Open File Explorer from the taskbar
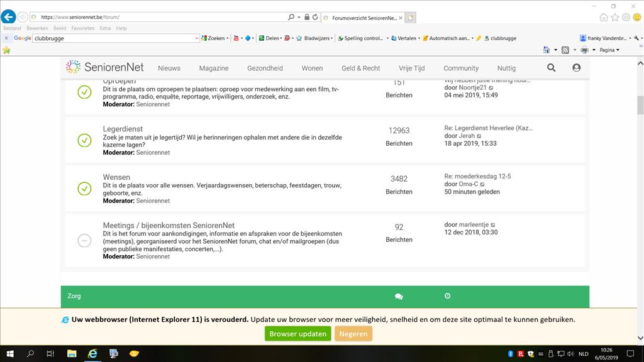The width and height of the screenshot is (644, 362). click(71, 353)
